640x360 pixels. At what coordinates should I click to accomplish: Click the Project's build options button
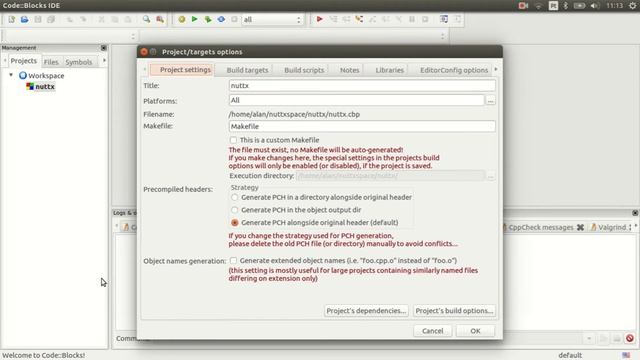tap(454, 311)
